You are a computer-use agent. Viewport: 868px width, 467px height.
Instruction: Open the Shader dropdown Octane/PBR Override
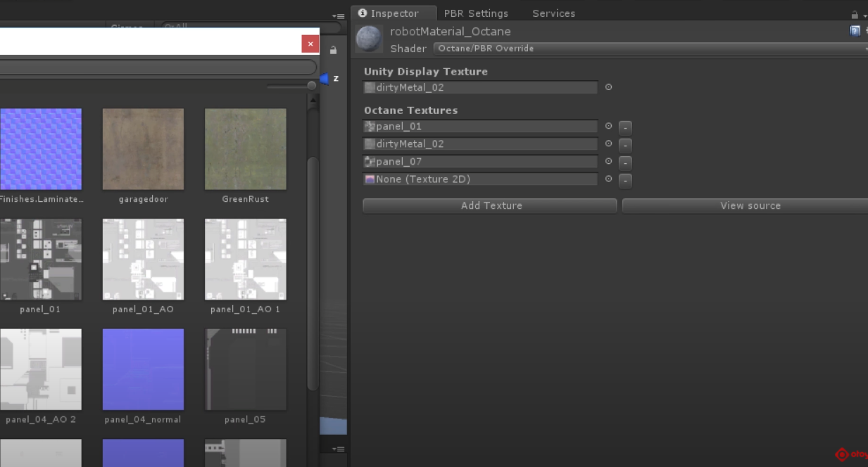tap(651, 49)
